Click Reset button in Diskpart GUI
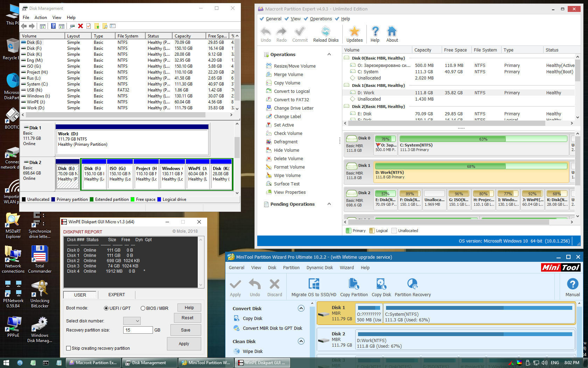This screenshot has width=588, height=368. point(187,318)
